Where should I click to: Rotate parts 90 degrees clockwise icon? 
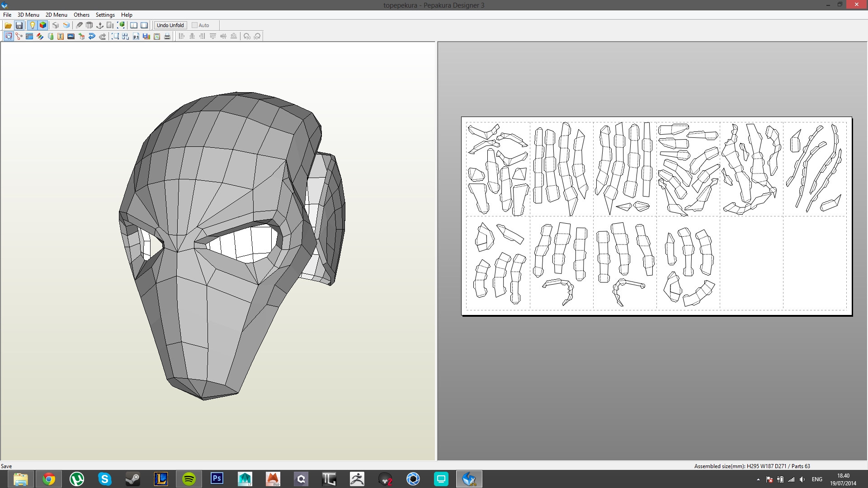(257, 36)
